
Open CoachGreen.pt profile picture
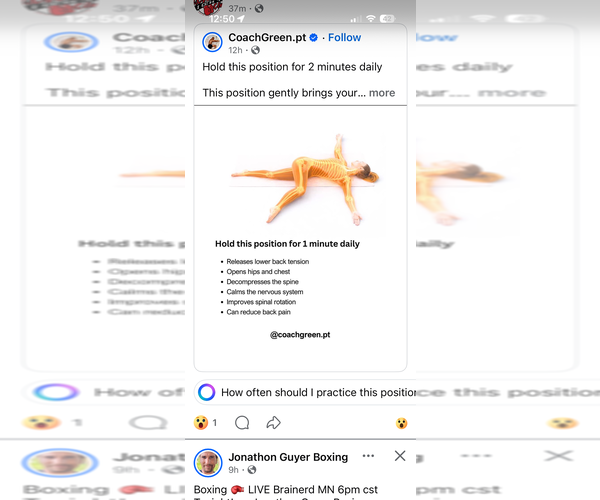212,42
